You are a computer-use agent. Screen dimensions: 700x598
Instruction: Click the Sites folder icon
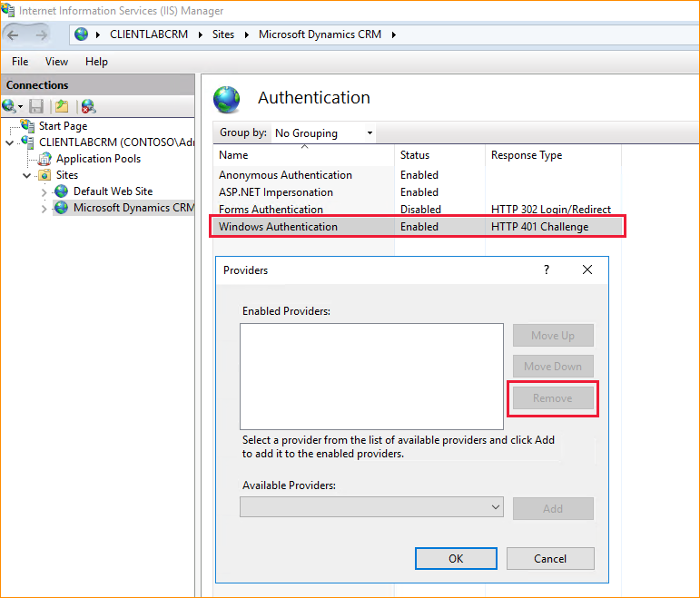tap(44, 175)
